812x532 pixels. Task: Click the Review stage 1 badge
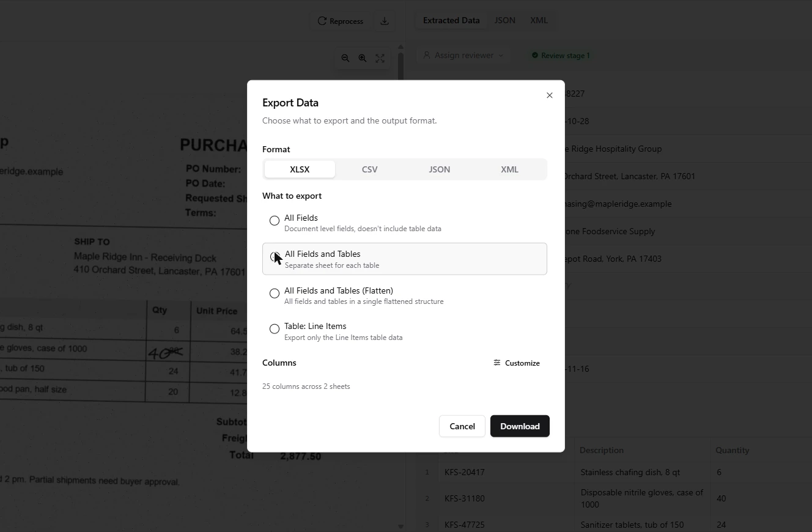tap(561, 55)
